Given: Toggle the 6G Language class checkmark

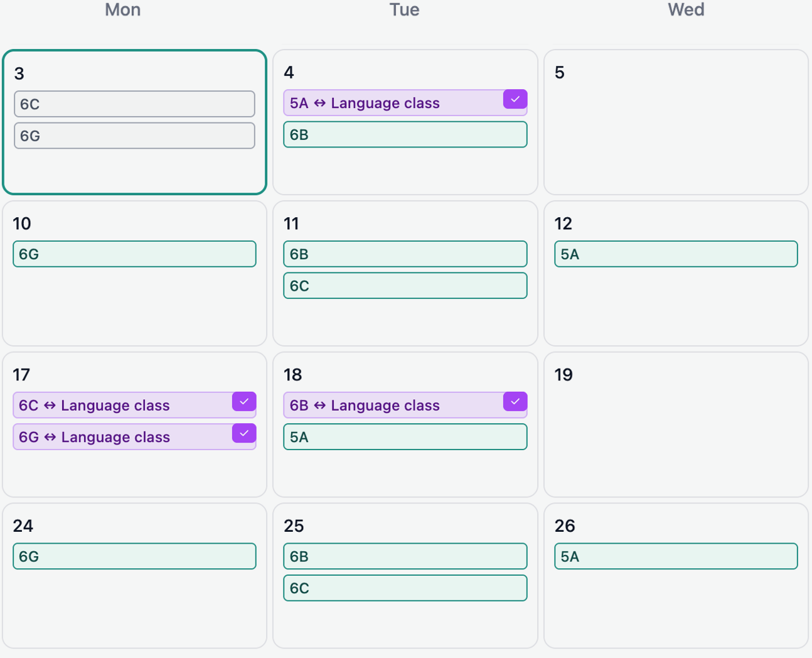Looking at the screenshot, I should 243,433.
